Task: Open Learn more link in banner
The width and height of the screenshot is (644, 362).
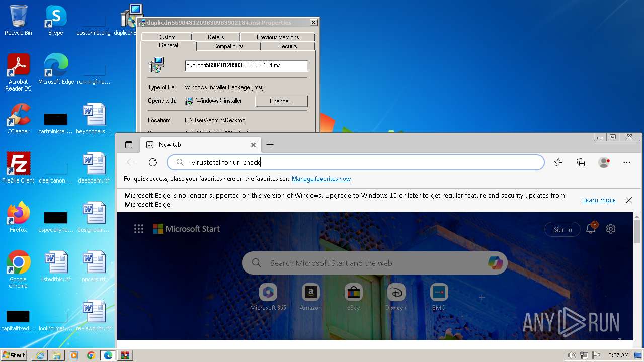Action: 599,200
